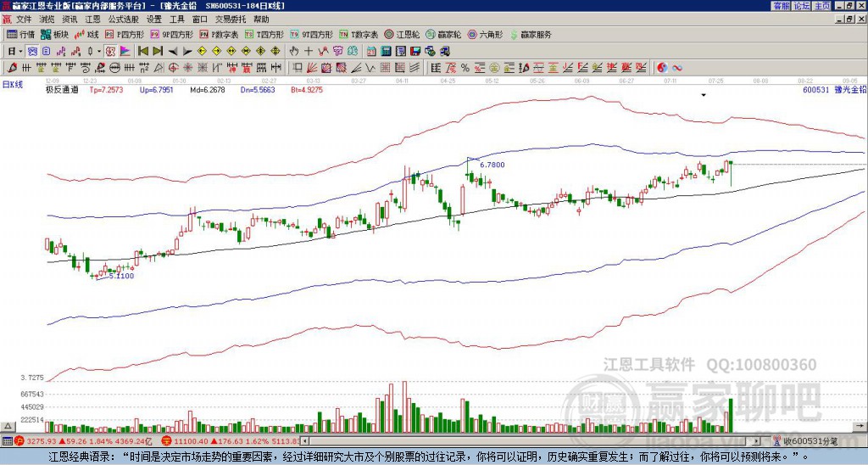
Task: Open the calculator icon
Action: pyautogui.click(x=386, y=52)
